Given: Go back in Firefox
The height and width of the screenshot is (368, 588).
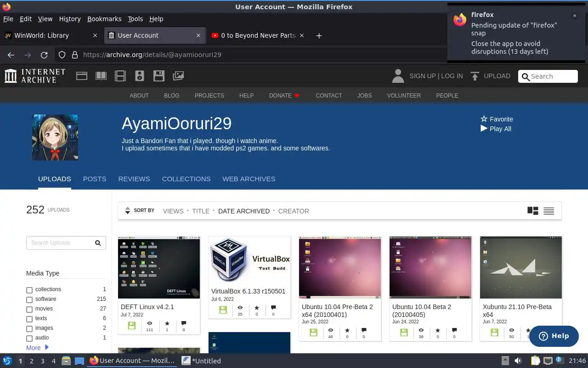Looking at the screenshot, I should coord(11,55).
